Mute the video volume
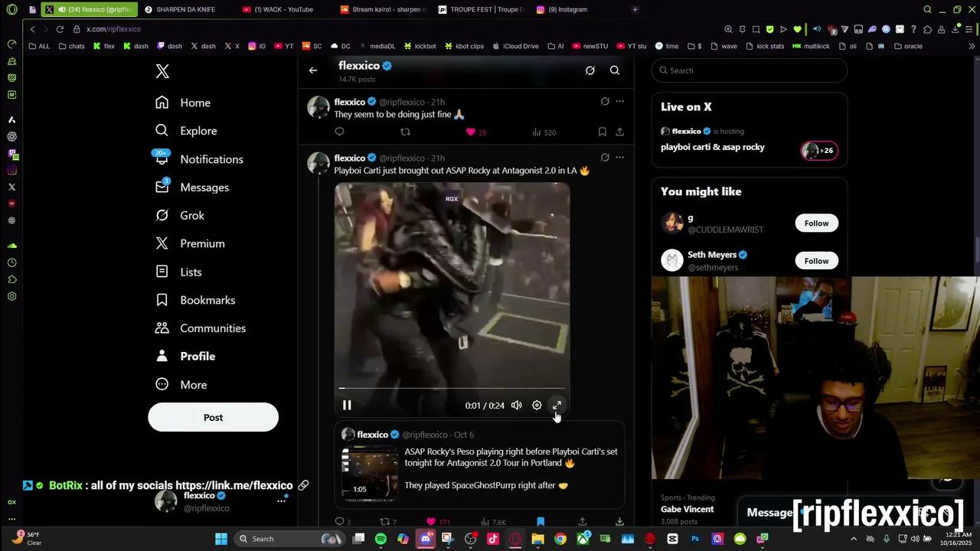The image size is (980, 551). tap(517, 406)
